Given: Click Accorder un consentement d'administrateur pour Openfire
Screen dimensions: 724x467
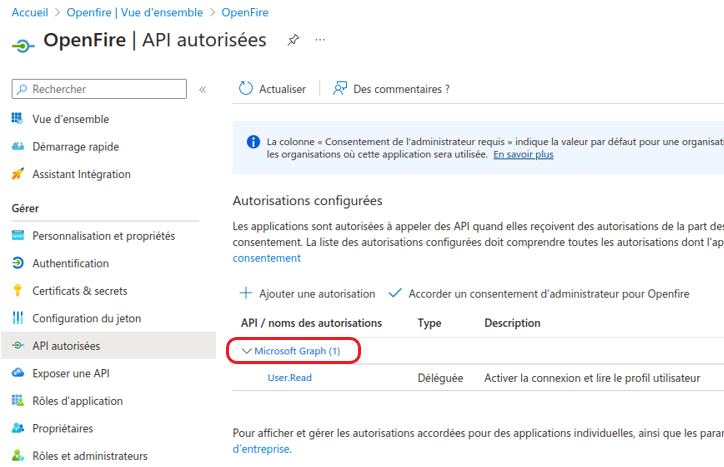Looking at the screenshot, I should (x=539, y=294).
